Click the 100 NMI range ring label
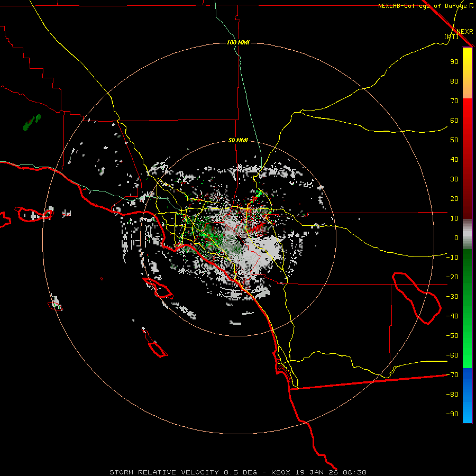Image resolution: width=476 pixels, height=476 pixels. click(x=238, y=42)
